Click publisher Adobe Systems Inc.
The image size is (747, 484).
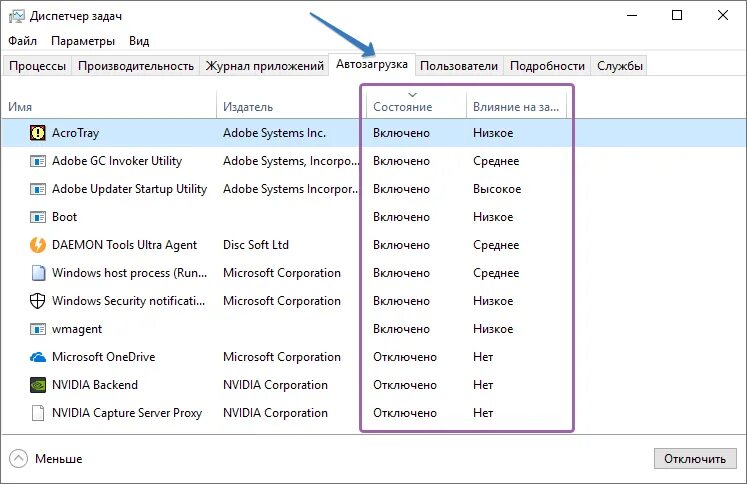click(274, 133)
